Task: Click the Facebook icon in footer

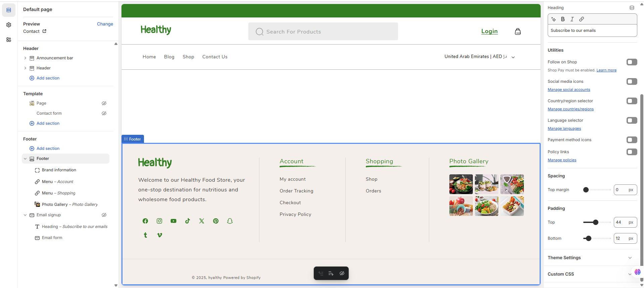Action: [x=145, y=221]
